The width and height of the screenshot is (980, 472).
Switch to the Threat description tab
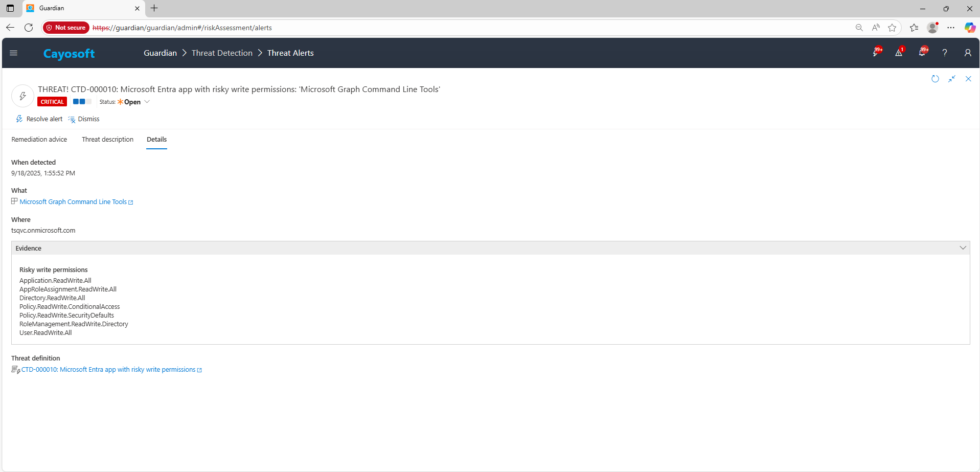pyautogui.click(x=107, y=140)
